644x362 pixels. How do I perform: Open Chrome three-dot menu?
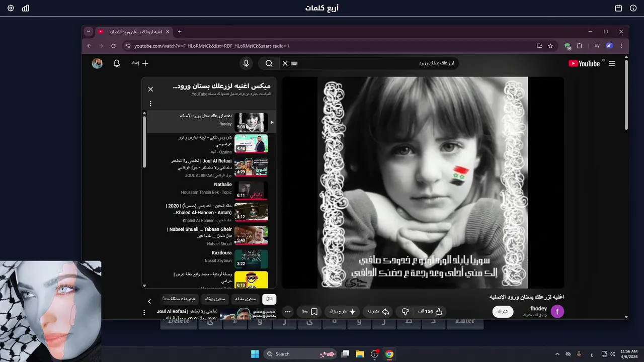click(x=621, y=46)
